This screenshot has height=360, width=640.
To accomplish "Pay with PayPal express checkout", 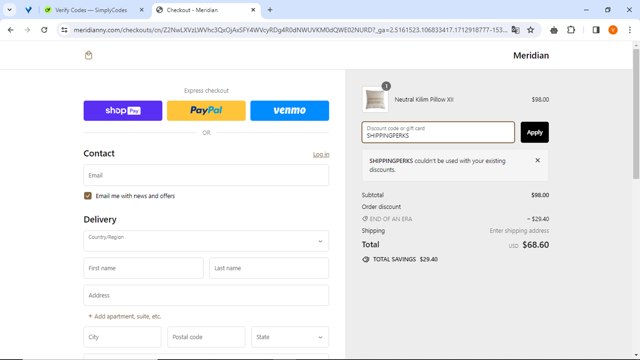I will (x=206, y=111).
